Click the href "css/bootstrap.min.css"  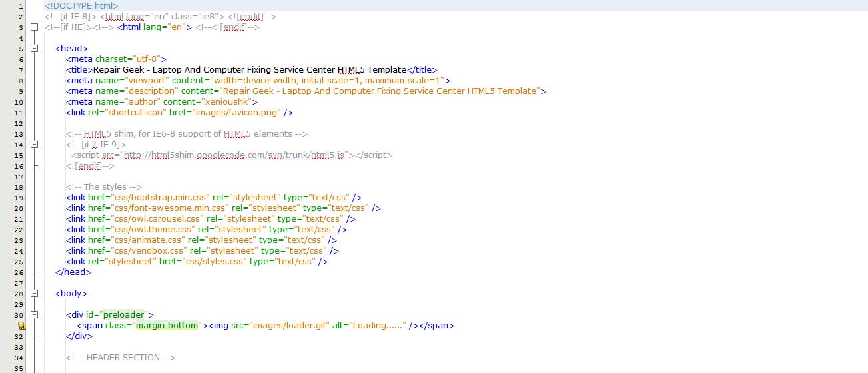tap(159, 198)
